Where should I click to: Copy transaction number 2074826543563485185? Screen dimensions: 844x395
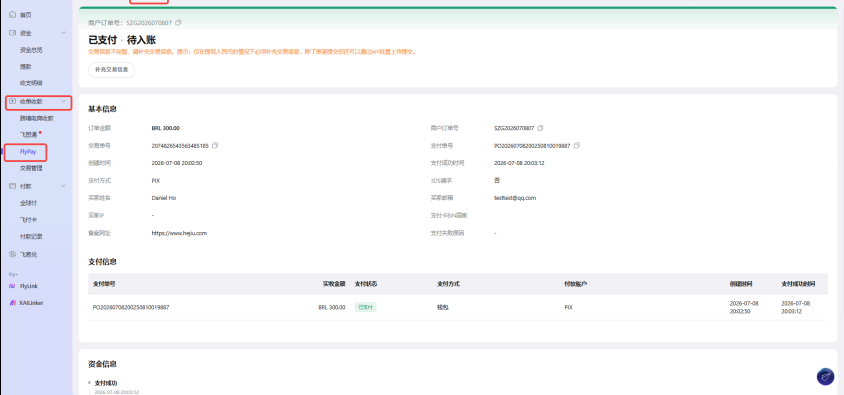pyautogui.click(x=215, y=145)
